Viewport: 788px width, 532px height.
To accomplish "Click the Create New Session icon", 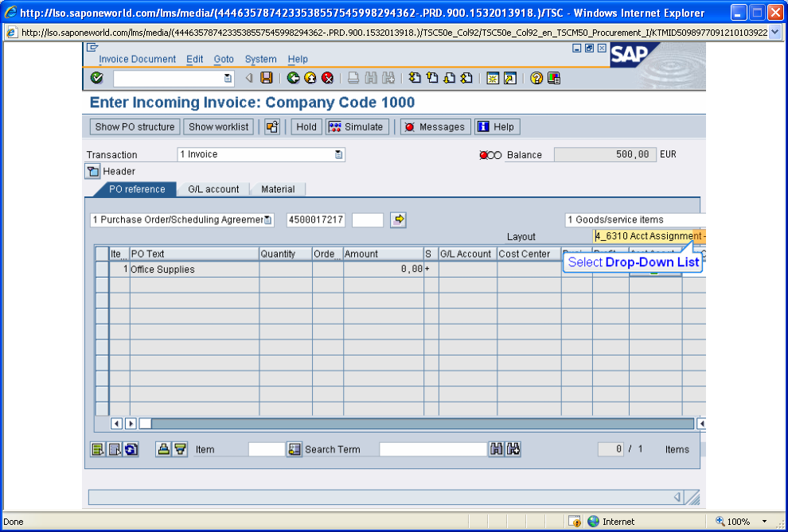I will (493, 78).
